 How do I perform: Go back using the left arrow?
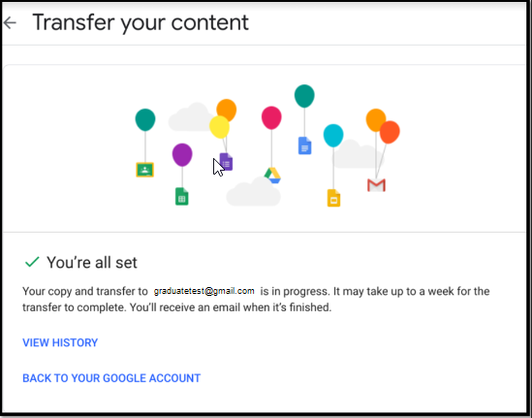tap(10, 22)
